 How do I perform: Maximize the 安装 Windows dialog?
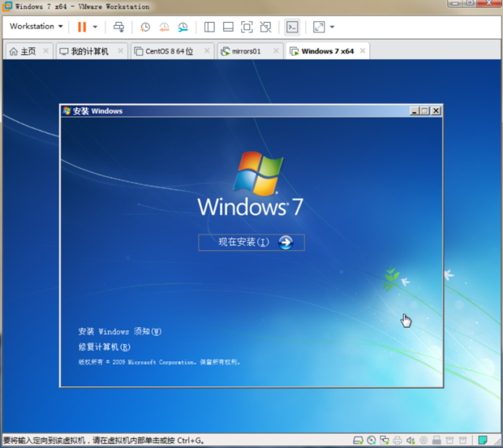pos(425,111)
